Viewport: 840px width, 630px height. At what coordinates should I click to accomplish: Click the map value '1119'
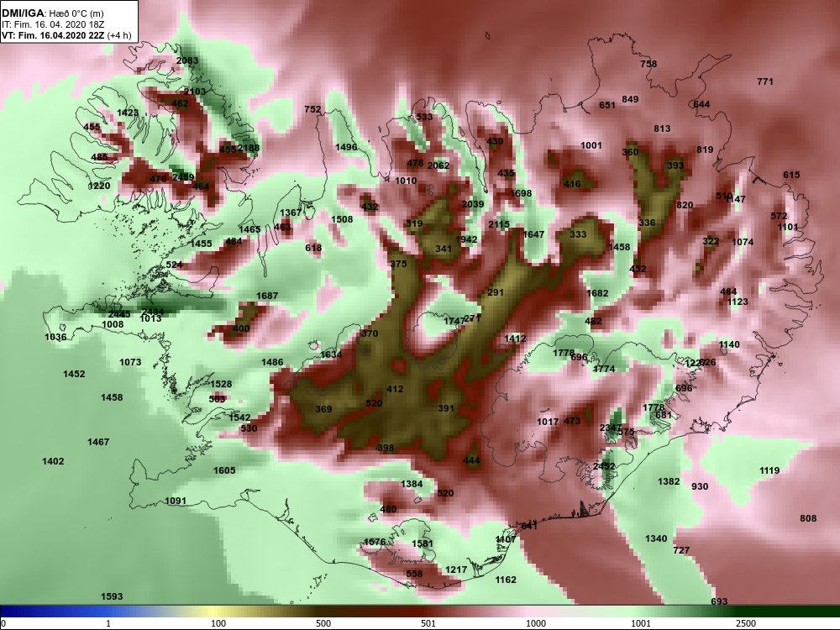(x=769, y=470)
